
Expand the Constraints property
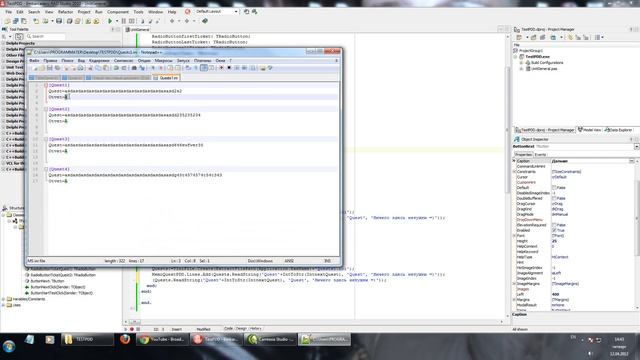pos(514,172)
